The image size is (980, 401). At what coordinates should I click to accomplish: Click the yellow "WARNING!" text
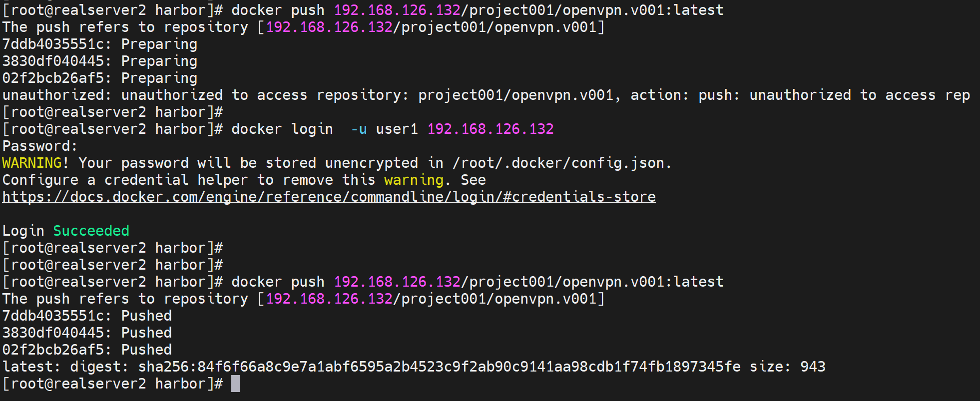[35, 163]
